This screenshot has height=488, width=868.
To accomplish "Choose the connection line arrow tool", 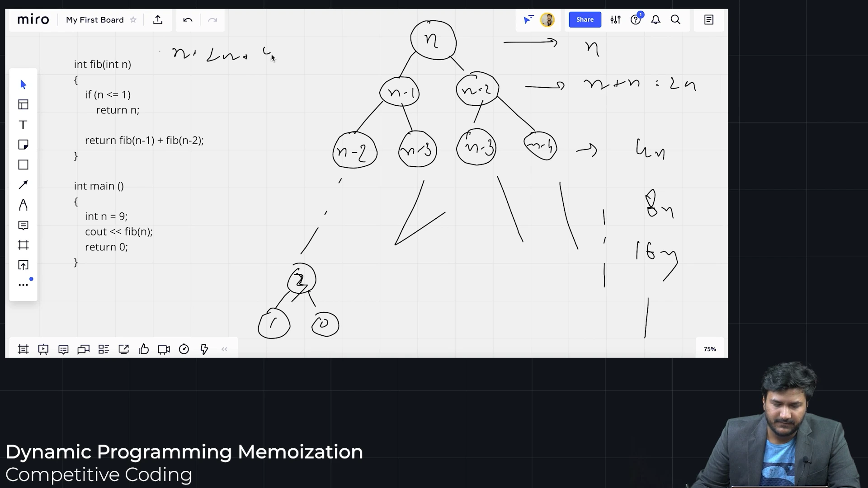I will pyautogui.click(x=24, y=185).
